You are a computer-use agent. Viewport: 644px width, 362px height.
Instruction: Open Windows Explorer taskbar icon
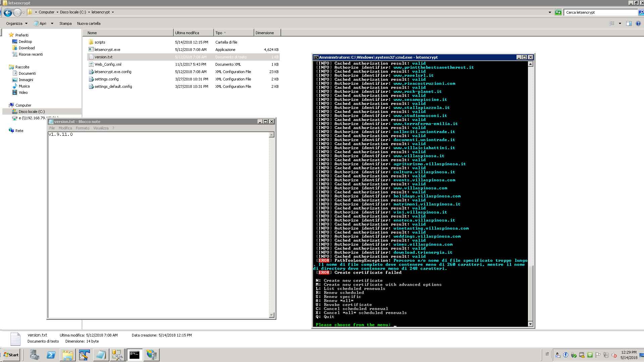coord(67,355)
